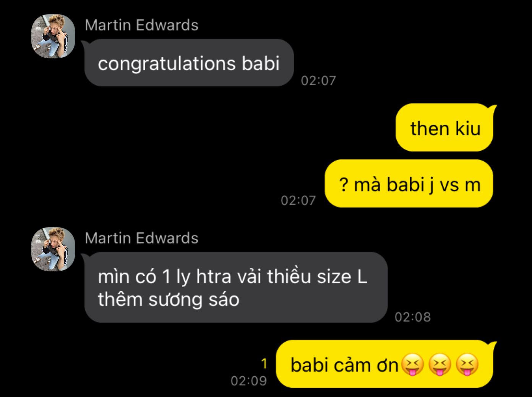532x397 pixels.
Task: Click the middle tongue-out emoji
Action: pos(440,364)
